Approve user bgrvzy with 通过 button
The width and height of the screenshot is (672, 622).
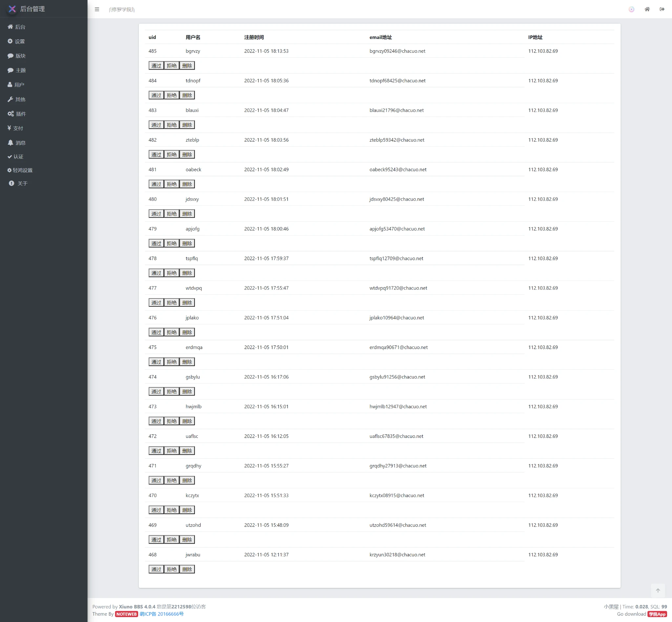coord(156,66)
